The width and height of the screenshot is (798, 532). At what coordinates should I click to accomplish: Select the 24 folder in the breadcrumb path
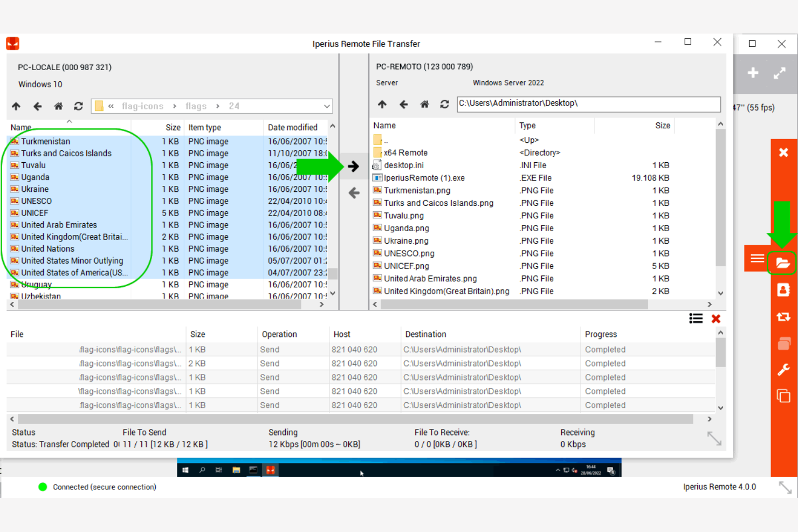coord(234,106)
